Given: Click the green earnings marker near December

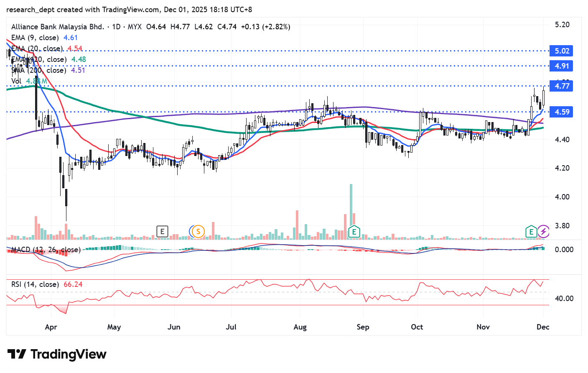Looking at the screenshot, I should [x=531, y=231].
